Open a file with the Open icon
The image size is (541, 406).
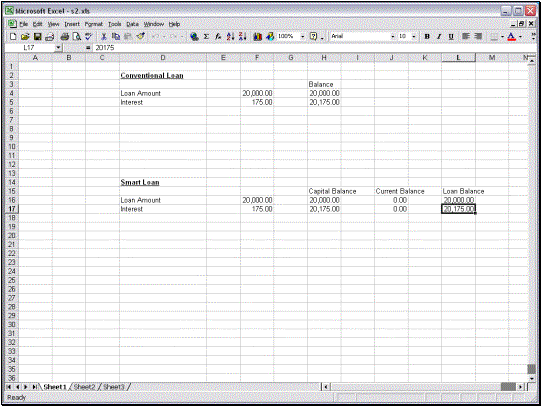click(x=25, y=36)
